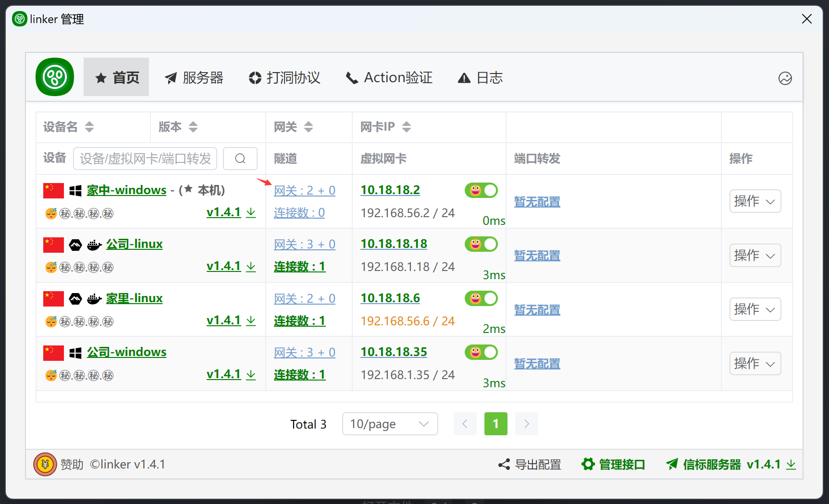The width and height of the screenshot is (829, 504).
Task: Click the Windows logo icon for 家中-windows
Action: click(75, 191)
